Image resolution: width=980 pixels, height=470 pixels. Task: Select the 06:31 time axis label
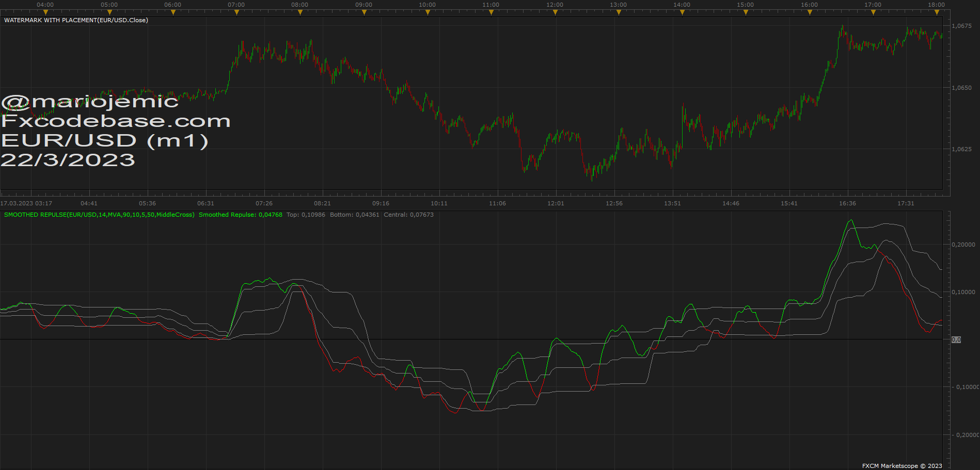[206, 203]
